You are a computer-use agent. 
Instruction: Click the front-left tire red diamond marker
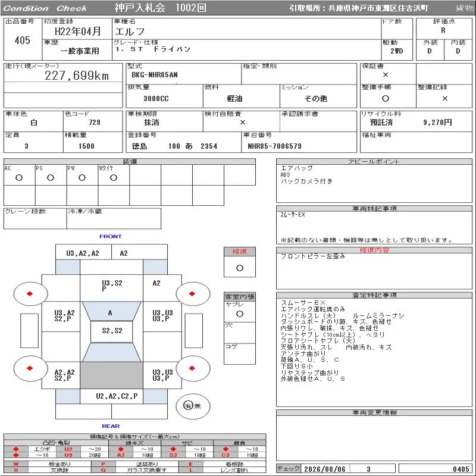tap(30, 293)
